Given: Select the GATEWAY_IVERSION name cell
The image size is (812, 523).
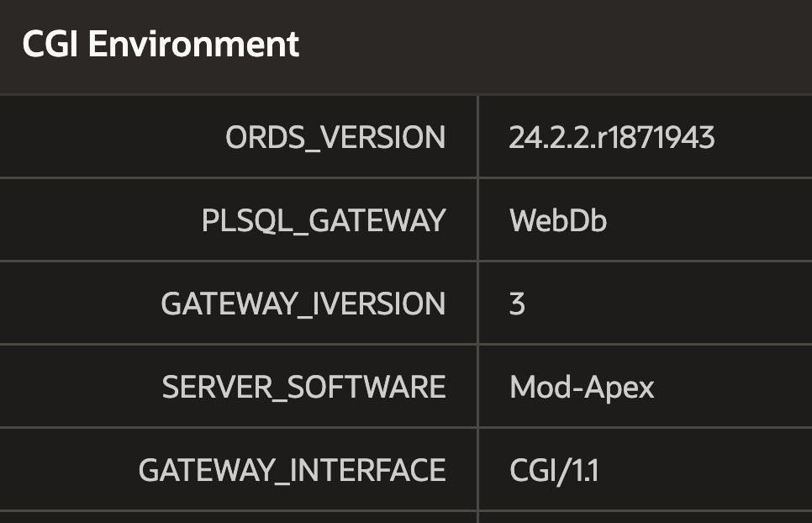Looking at the screenshot, I should click(x=238, y=303).
